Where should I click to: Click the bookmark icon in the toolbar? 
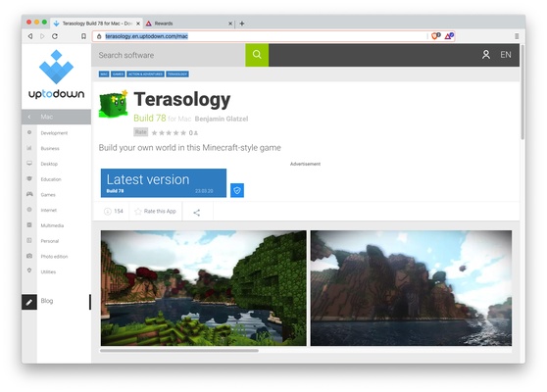(x=83, y=36)
